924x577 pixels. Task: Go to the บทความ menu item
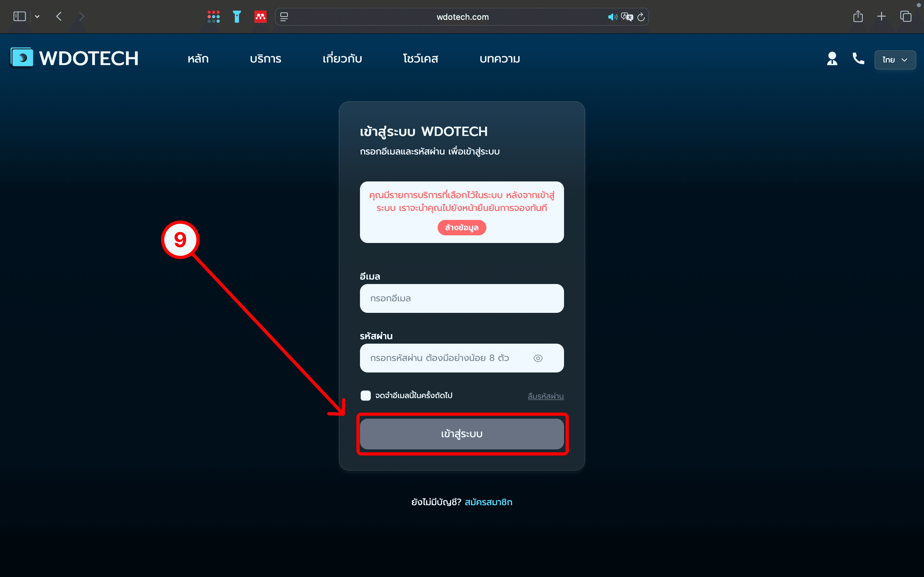click(x=500, y=59)
